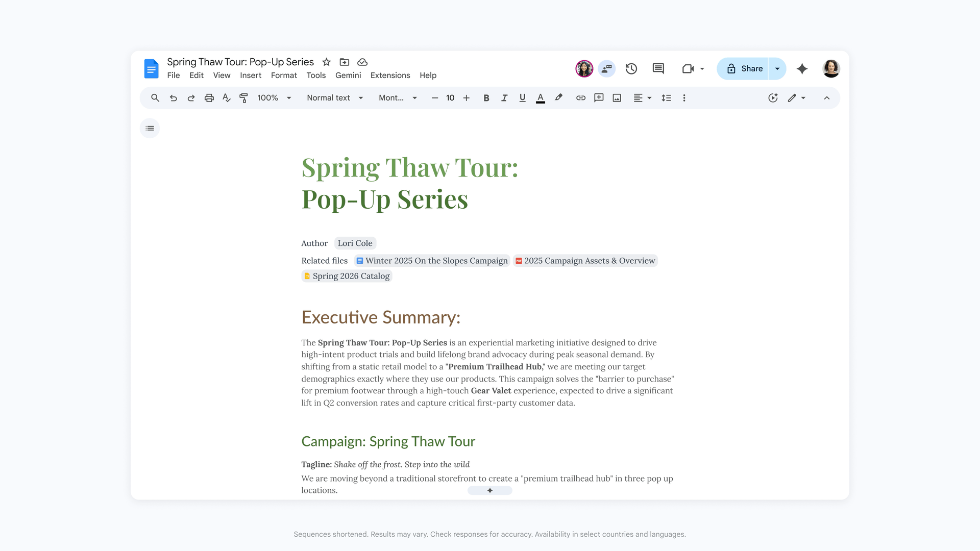980x551 pixels.
Task: Toggle bold formatting
Action: click(x=486, y=97)
